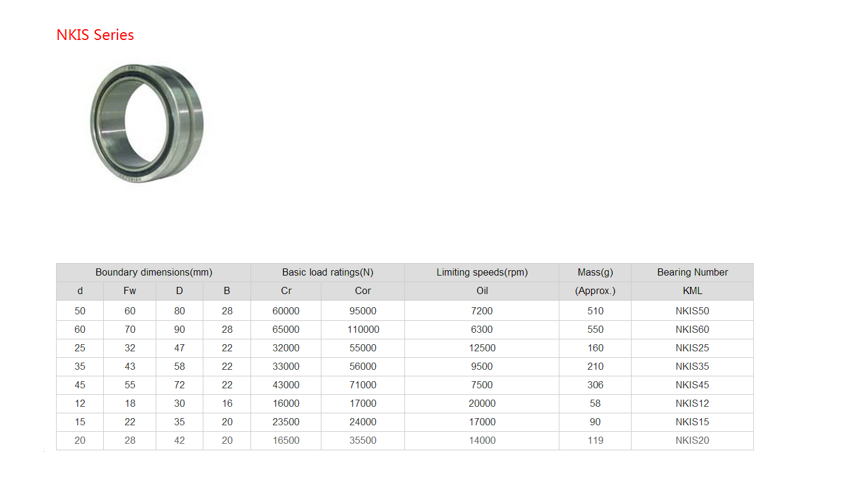Select bearing number NKIS15

click(x=692, y=422)
